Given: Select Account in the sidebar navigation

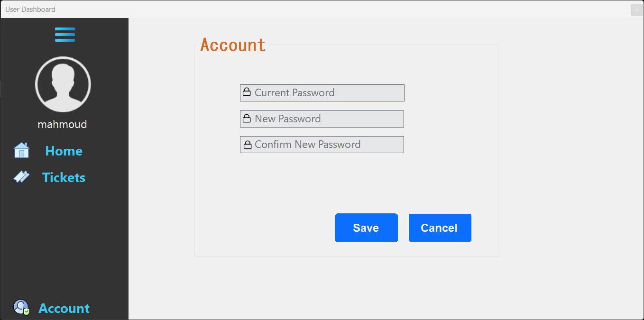Looking at the screenshot, I should click(x=64, y=308).
